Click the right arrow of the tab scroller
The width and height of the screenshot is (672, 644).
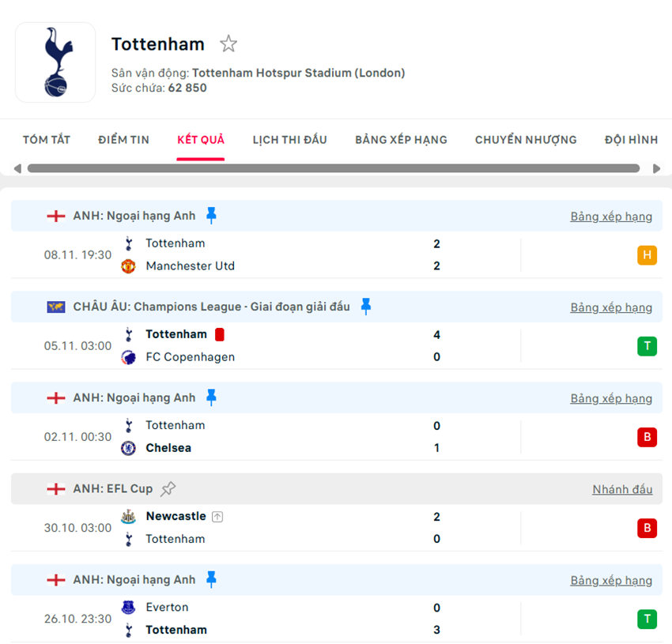tap(658, 168)
